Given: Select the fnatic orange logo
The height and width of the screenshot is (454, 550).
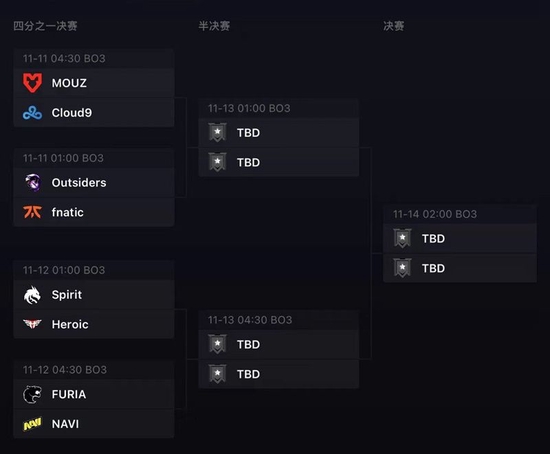Looking at the screenshot, I should tap(32, 212).
